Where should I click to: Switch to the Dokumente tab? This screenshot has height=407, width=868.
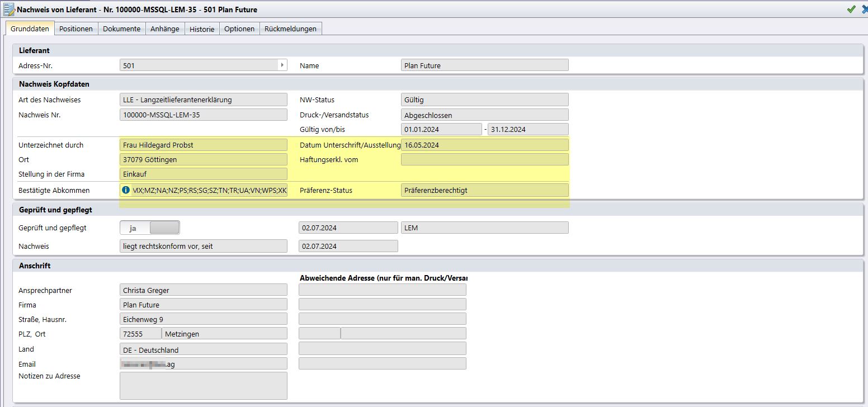(122, 29)
